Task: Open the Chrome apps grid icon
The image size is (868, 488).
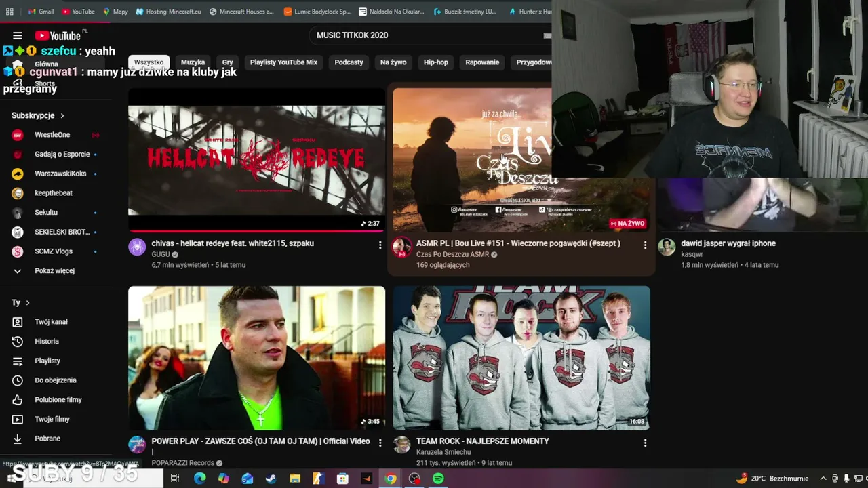Action: coord(9,12)
